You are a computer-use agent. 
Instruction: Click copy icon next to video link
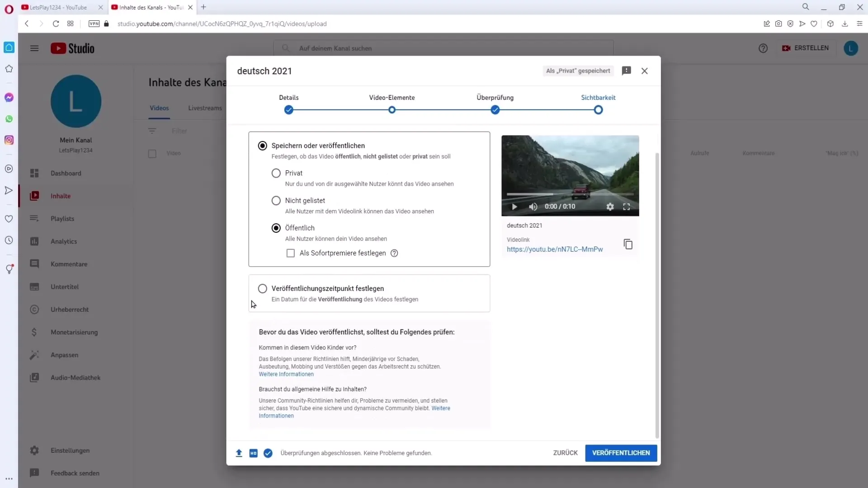point(628,244)
